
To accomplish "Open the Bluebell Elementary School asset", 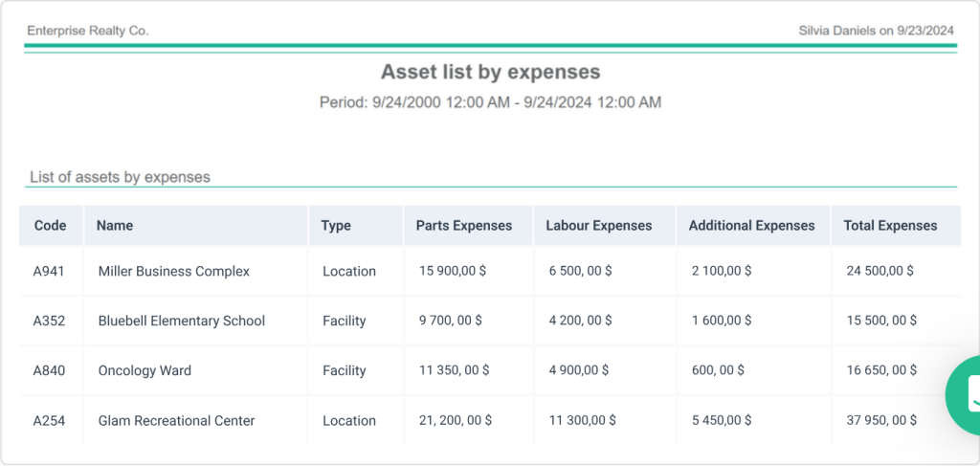I will tap(181, 322).
